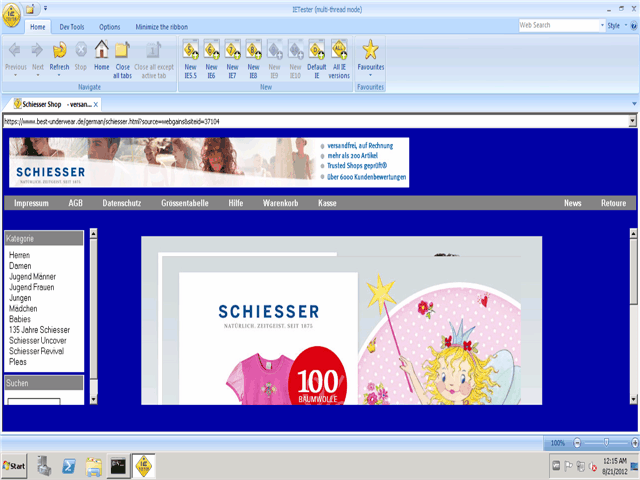Select the Herren category
Viewport: 640px width, 480px height.
20,255
